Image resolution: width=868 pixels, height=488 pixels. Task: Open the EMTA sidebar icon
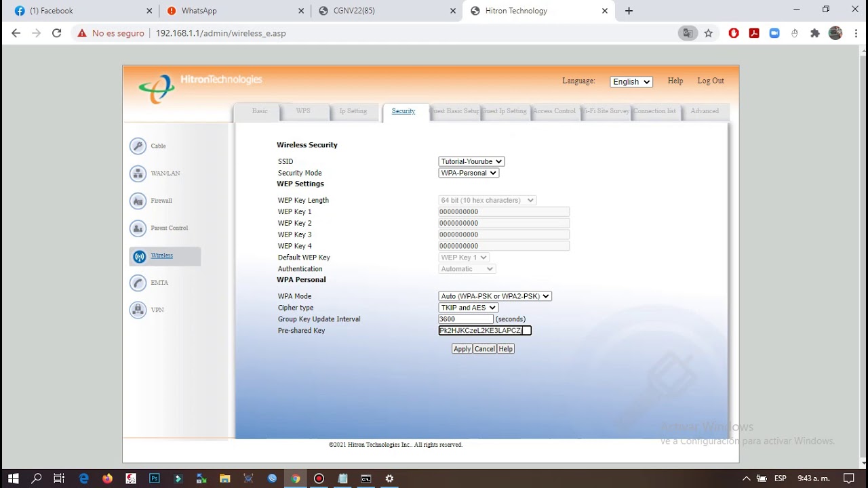138,283
